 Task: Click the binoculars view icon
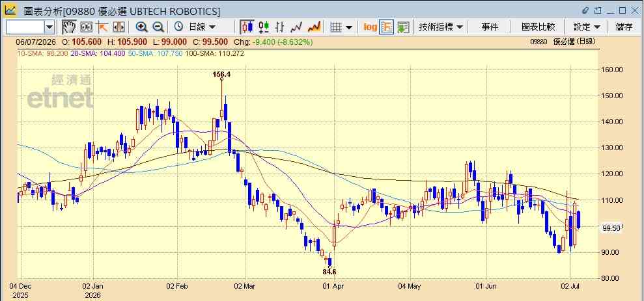click(86, 27)
